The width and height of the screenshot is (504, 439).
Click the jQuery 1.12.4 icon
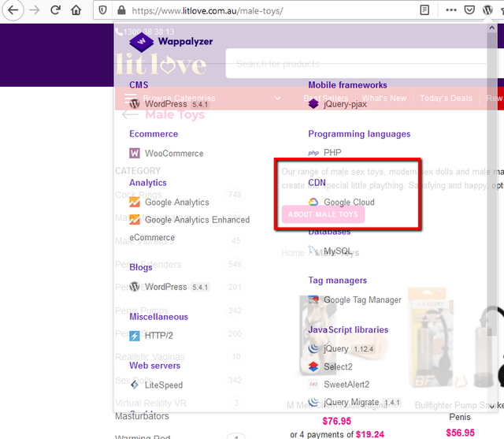point(313,348)
